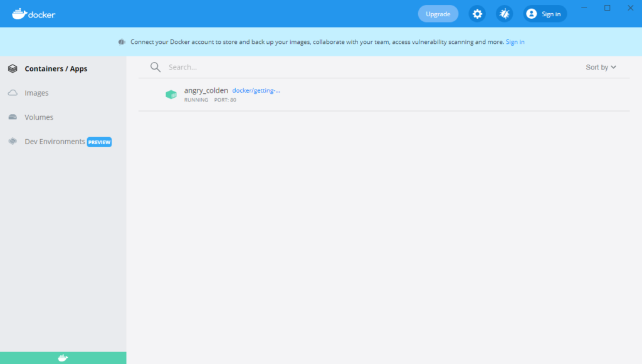Click the megaphone icon in the banner
Image resolution: width=642 pixels, height=364 pixels.
122,42
